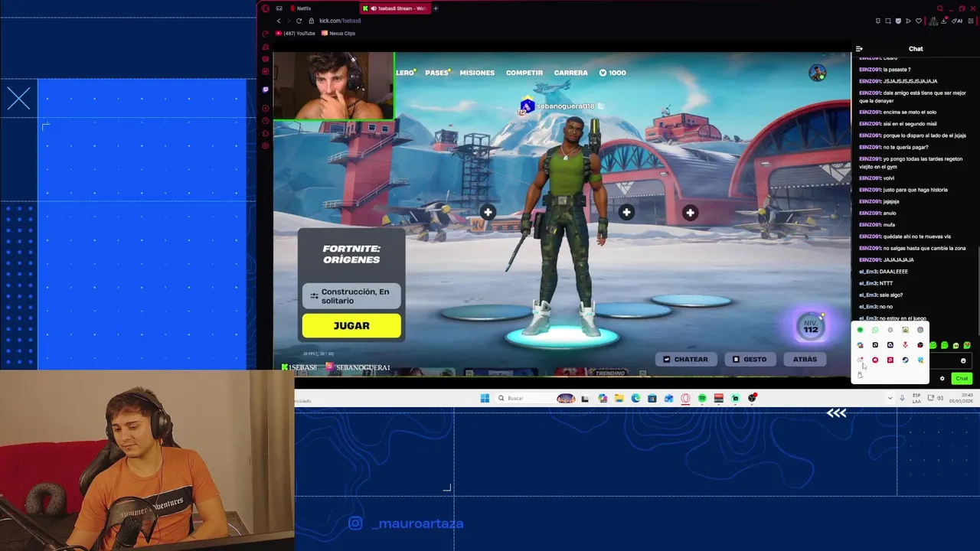Open the ESP LAA language switcher
The width and height of the screenshot is (980, 551).
click(916, 398)
